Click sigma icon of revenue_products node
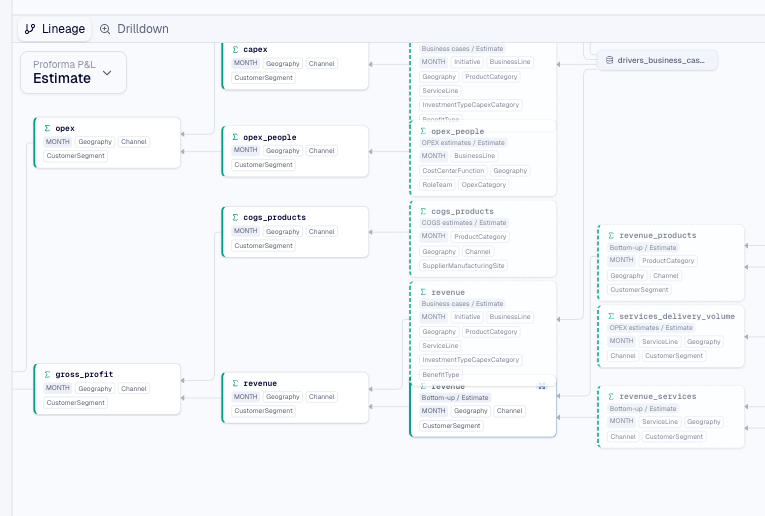The height and width of the screenshot is (516, 765). (611, 235)
